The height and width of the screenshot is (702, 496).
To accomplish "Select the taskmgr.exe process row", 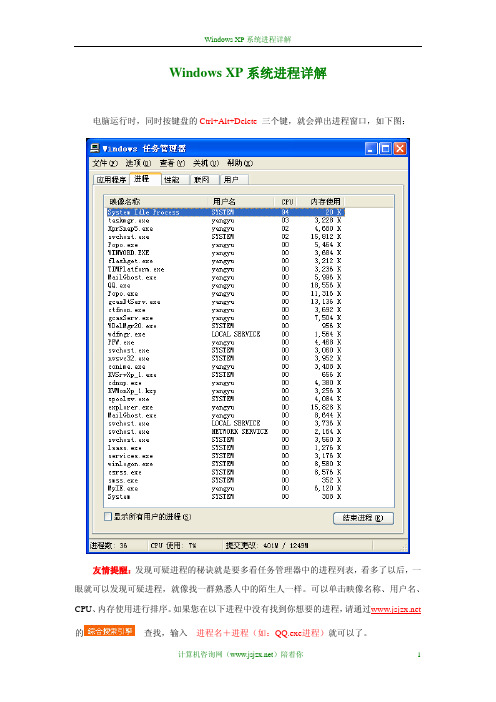I will (225, 220).
